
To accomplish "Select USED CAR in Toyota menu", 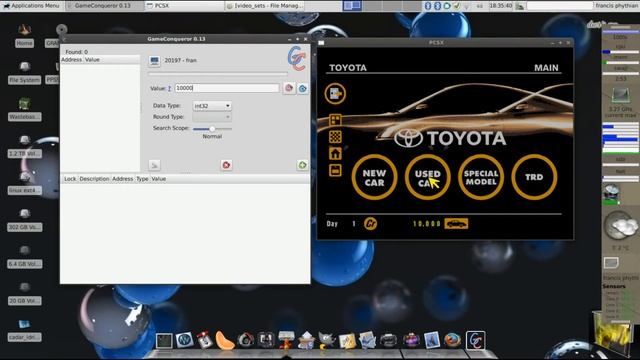I will click(427, 177).
